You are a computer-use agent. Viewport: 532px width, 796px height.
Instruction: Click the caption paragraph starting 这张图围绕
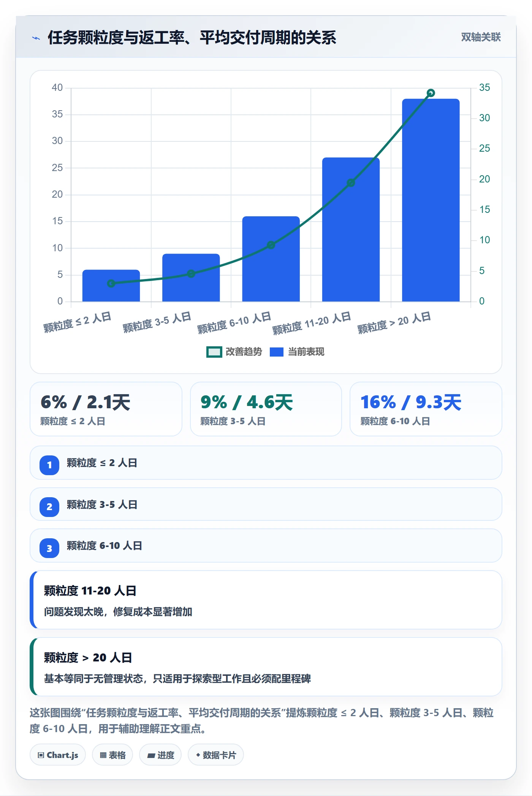[262, 721]
